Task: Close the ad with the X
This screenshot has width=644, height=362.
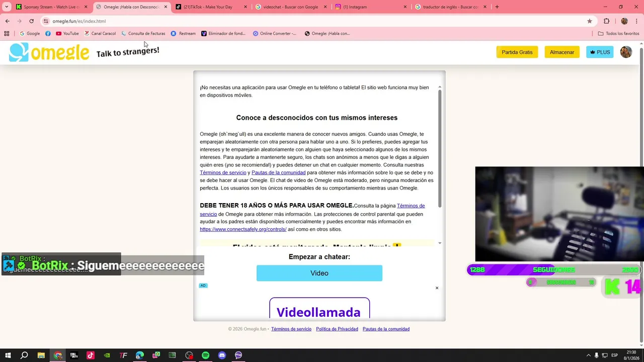Action: click(x=437, y=288)
